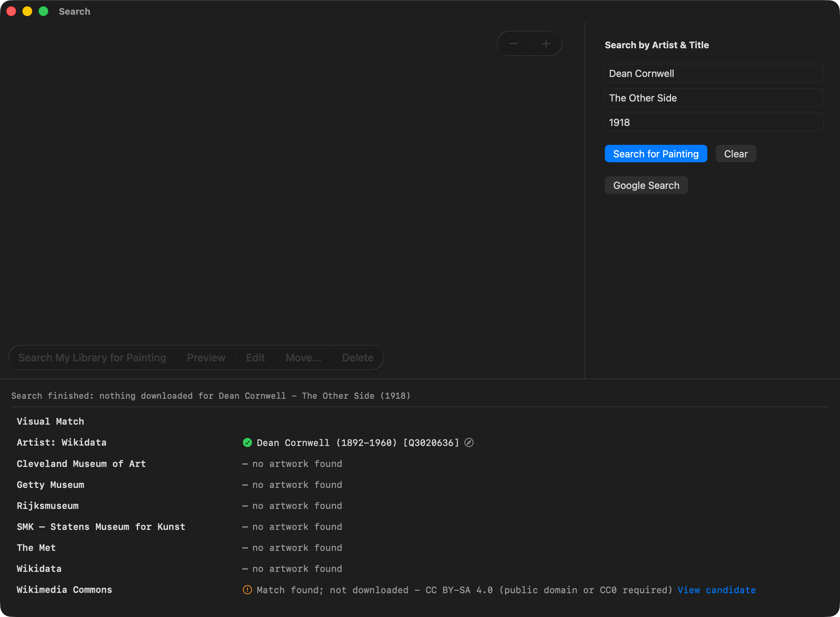Click the zoom in plus icon

click(x=546, y=44)
